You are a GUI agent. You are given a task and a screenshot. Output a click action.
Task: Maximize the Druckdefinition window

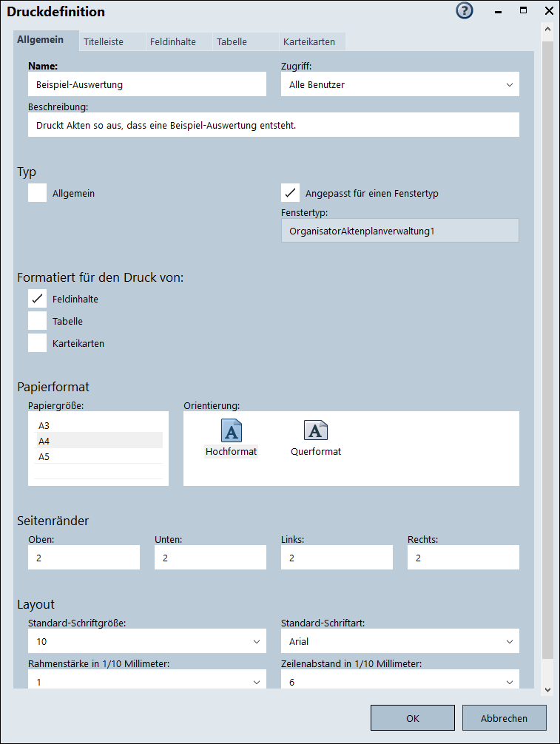click(523, 11)
